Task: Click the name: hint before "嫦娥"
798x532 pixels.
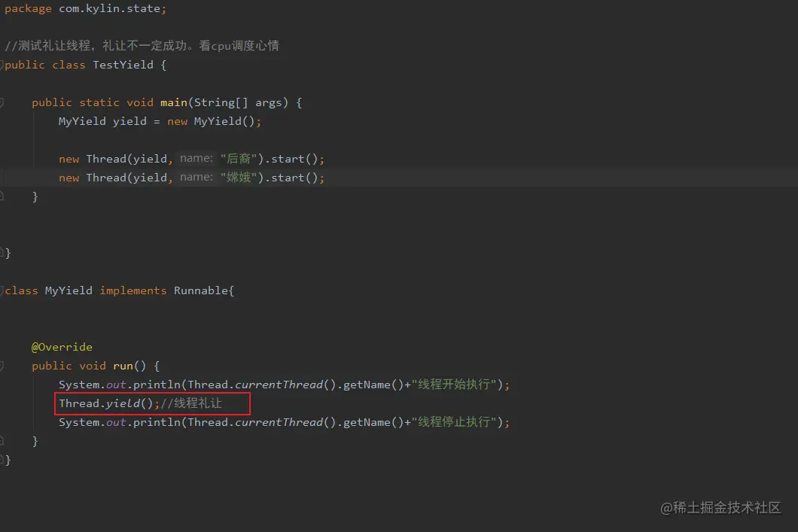Action: pyautogui.click(x=196, y=178)
